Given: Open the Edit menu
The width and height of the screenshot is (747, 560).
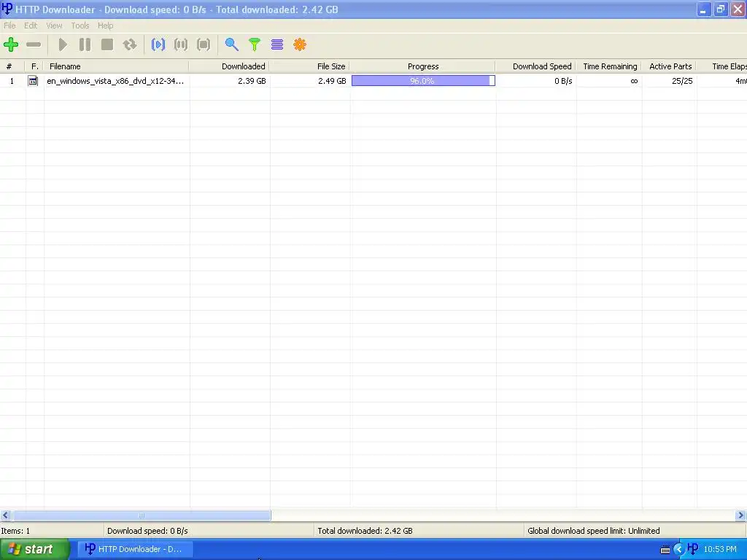Looking at the screenshot, I should pyautogui.click(x=31, y=26).
